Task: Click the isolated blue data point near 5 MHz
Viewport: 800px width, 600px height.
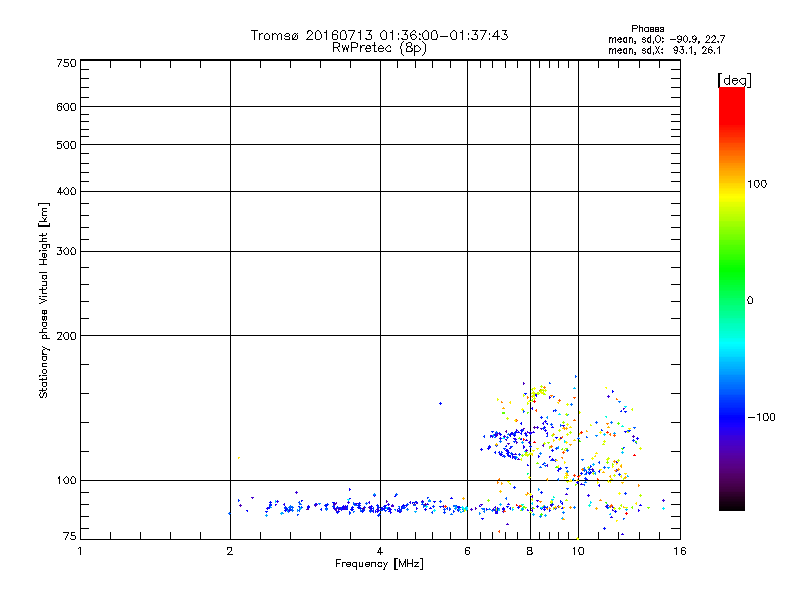Action: (x=440, y=404)
